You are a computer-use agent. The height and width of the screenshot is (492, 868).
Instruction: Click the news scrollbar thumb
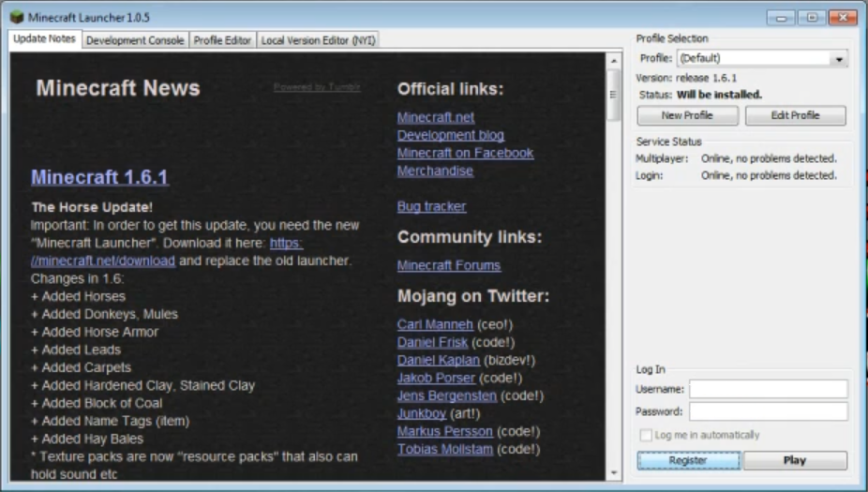click(x=613, y=95)
